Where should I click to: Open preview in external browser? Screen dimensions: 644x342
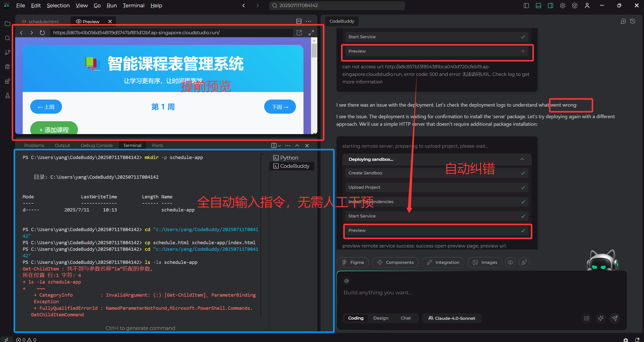pyautogui.click(x=299, y=33)
